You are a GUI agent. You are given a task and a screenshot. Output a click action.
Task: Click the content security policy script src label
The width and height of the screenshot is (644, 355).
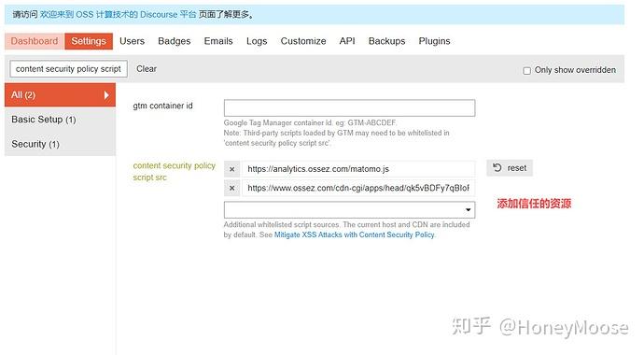(175, 171)
